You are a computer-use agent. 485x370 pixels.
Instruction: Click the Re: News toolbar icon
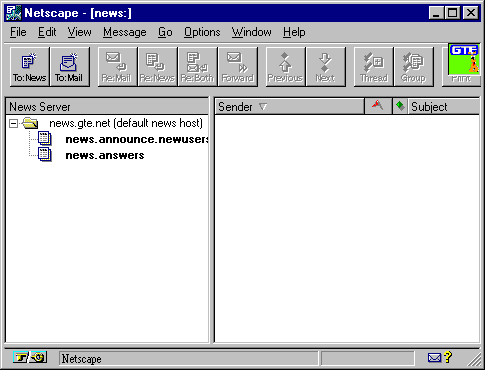click(157, 67)
